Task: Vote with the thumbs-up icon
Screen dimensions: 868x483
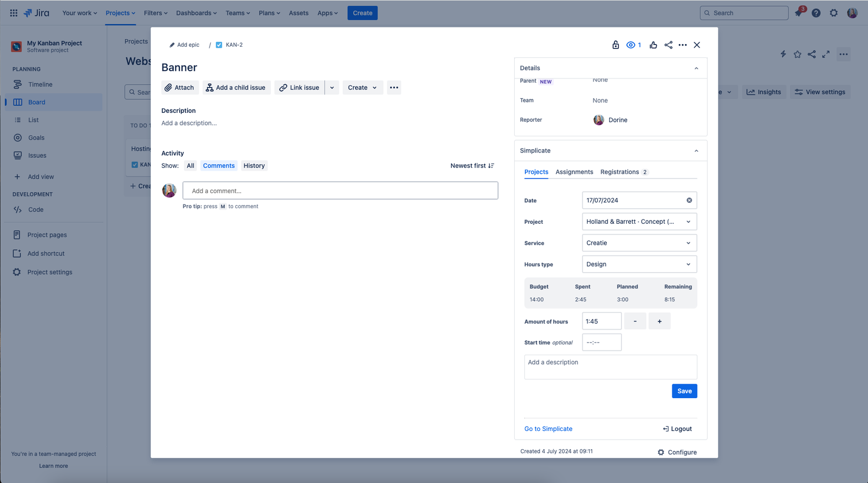Action: pyautogui.click(x=653, y=45)
